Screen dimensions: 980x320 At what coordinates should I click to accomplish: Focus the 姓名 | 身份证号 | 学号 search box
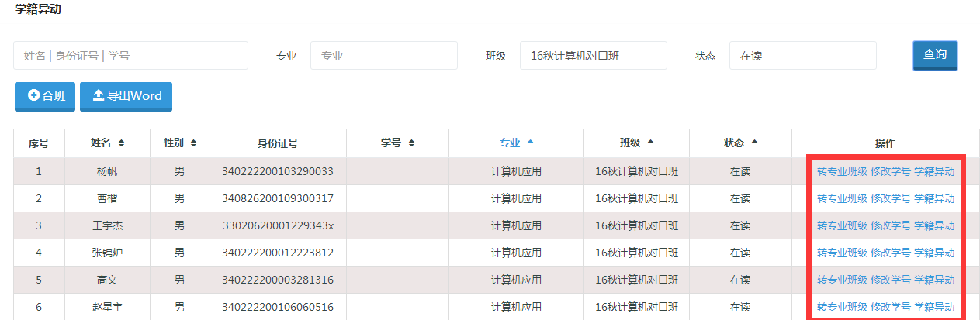point(130,56)
